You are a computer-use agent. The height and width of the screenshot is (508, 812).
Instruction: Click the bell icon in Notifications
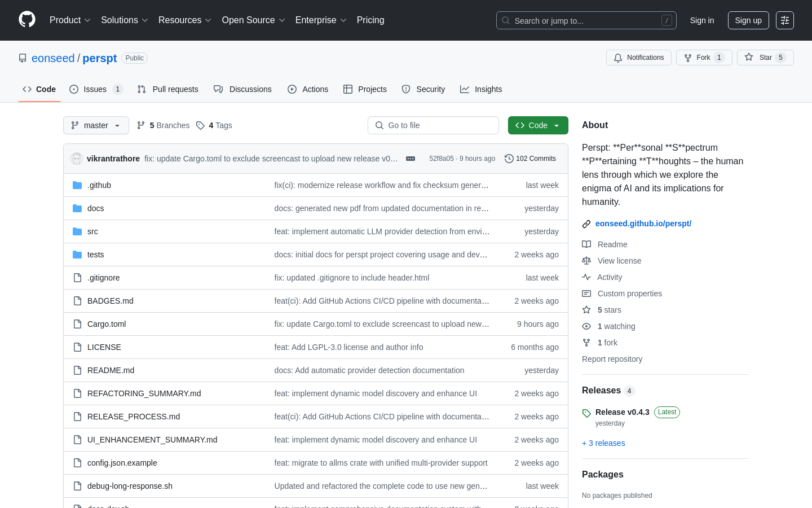pyautogui.click(x=618, y=58)
